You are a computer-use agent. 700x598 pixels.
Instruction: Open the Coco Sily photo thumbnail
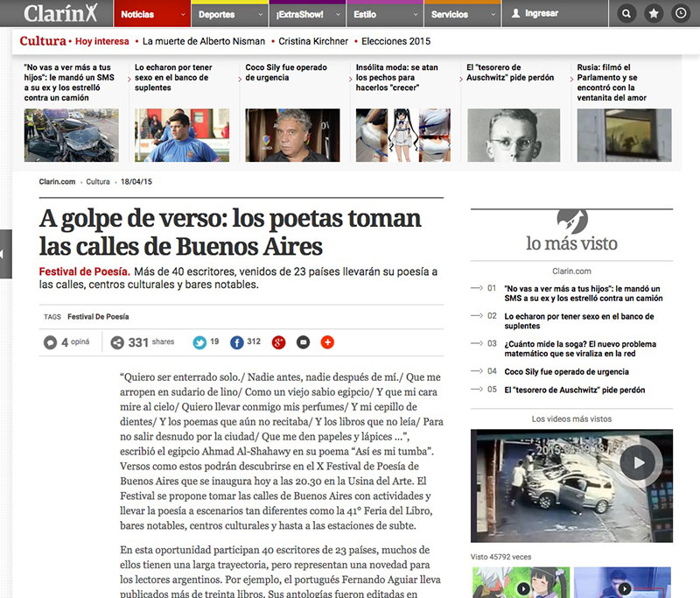(x=292, y=136)
